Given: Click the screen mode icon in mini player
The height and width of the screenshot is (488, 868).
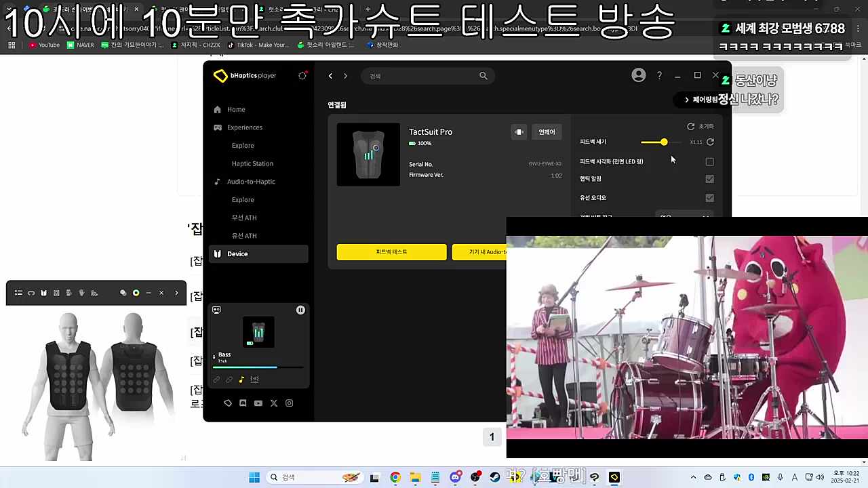Looking at the screenshot, I should click(x=216, y=310).
